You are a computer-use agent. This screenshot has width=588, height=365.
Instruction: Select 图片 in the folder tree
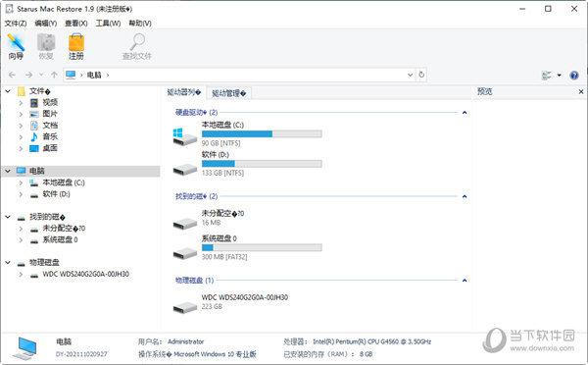click(x=50, y=114)
